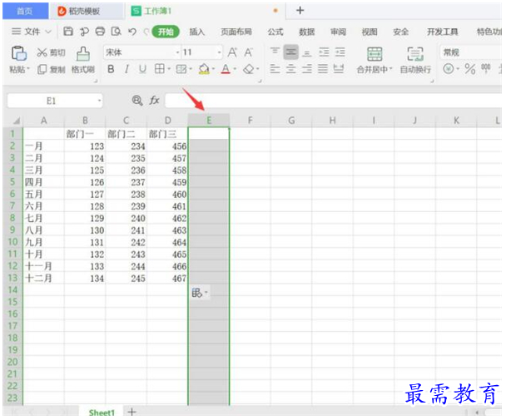Switch to the 公式 Formulas tab

point(275,32)
